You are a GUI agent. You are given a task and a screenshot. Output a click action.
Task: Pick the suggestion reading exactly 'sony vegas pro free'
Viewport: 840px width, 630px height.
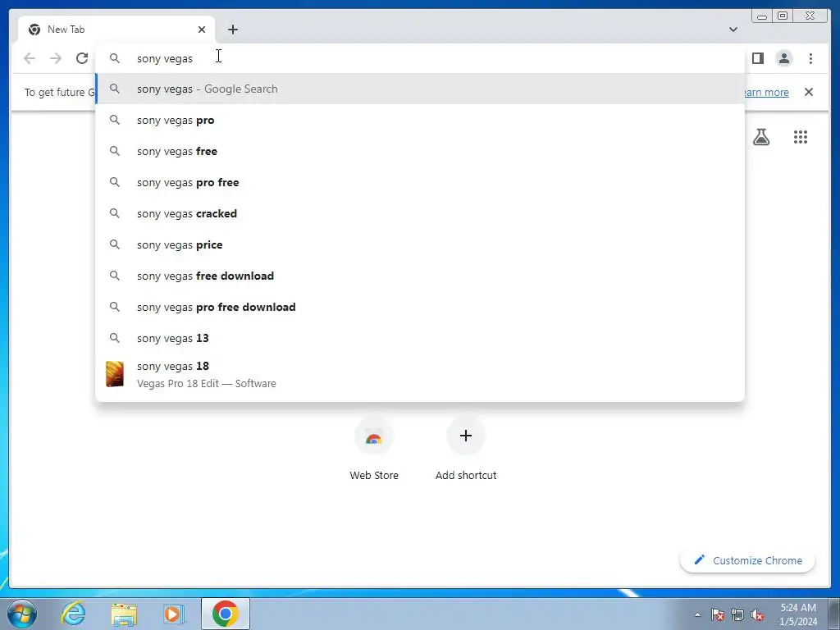(420, 182)
